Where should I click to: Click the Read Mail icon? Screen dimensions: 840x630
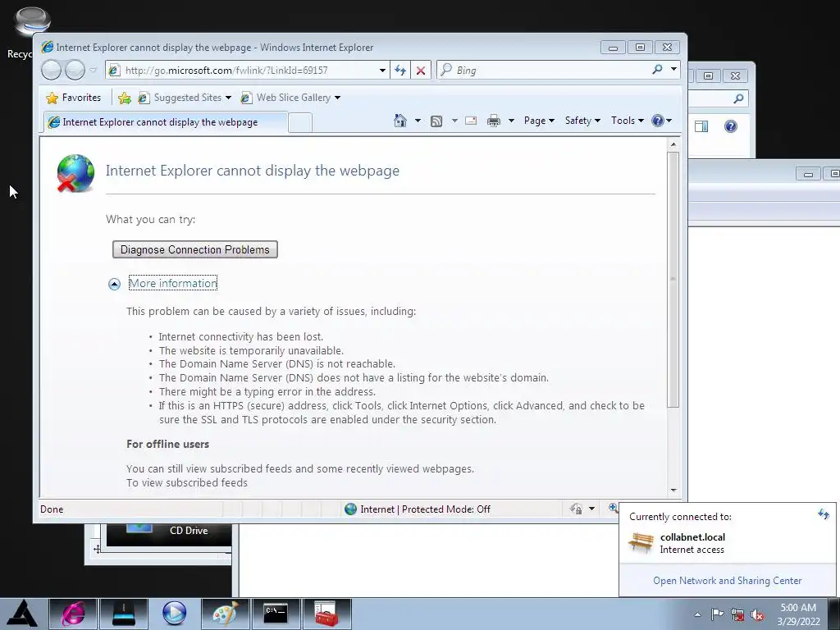(471, 121)
